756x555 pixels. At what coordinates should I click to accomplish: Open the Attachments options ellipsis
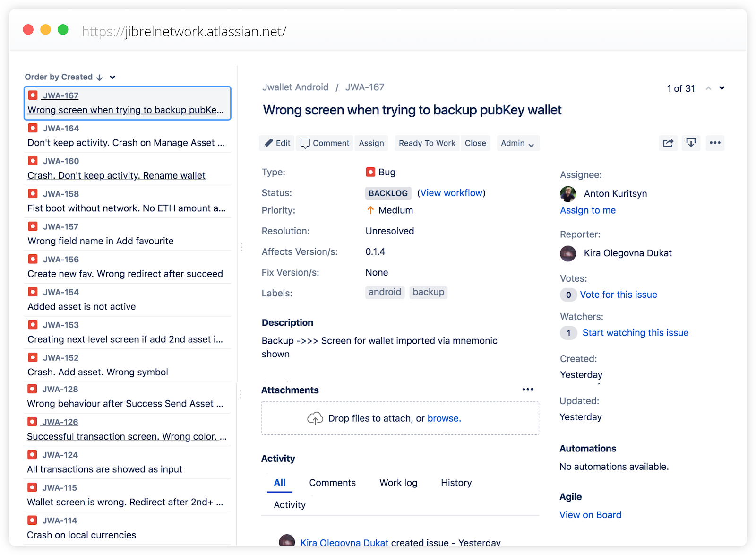pos(528,390)
